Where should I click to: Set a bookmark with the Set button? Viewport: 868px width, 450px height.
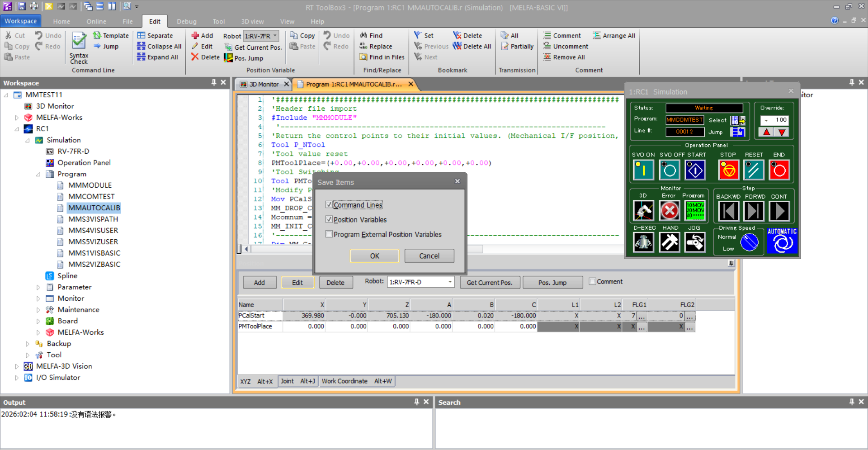[x=424, y=35]
